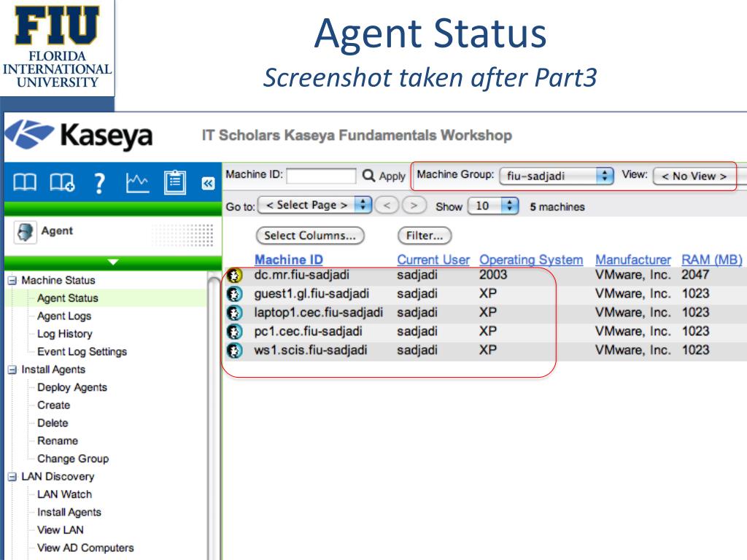Image resolution: width=747 pixels, height=560 pixels.
Task: Sort by Manufacturer column header
Action: (633, 260)
